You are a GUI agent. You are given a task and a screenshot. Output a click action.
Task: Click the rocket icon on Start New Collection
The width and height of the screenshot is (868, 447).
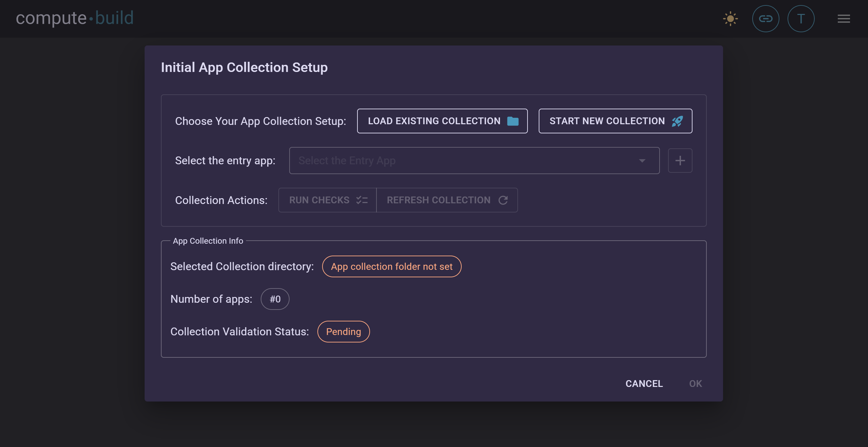coord(677,121)
